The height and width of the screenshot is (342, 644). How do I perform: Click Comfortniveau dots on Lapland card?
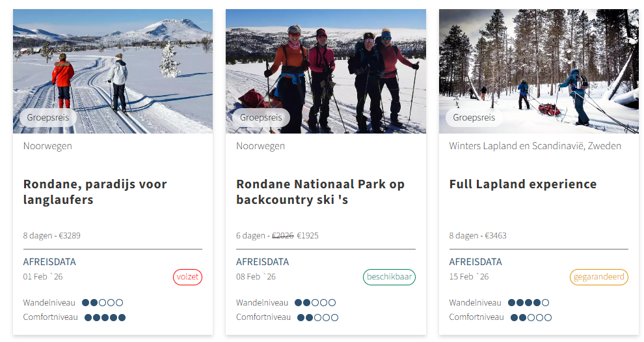(531, 318)
